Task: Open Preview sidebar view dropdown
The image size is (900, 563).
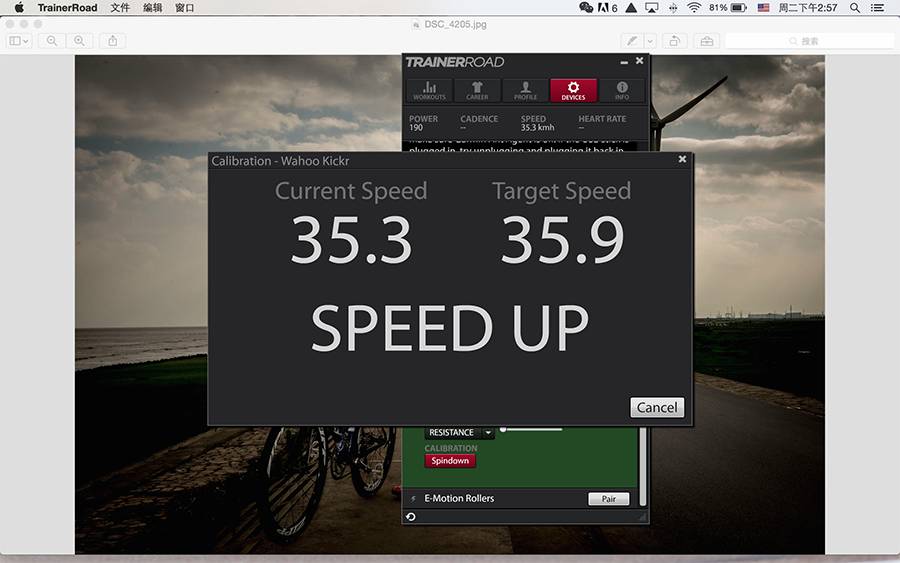Action: [x=18, y=41]
